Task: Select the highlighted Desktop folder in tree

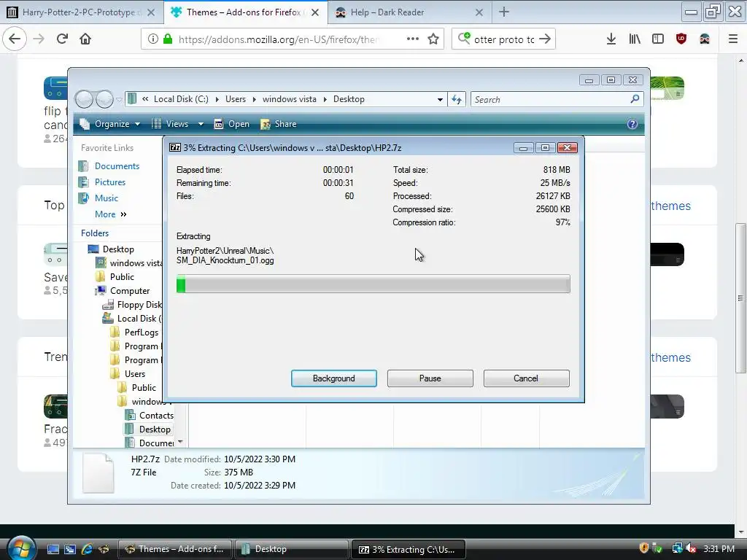Action: (x=155, y=429)
